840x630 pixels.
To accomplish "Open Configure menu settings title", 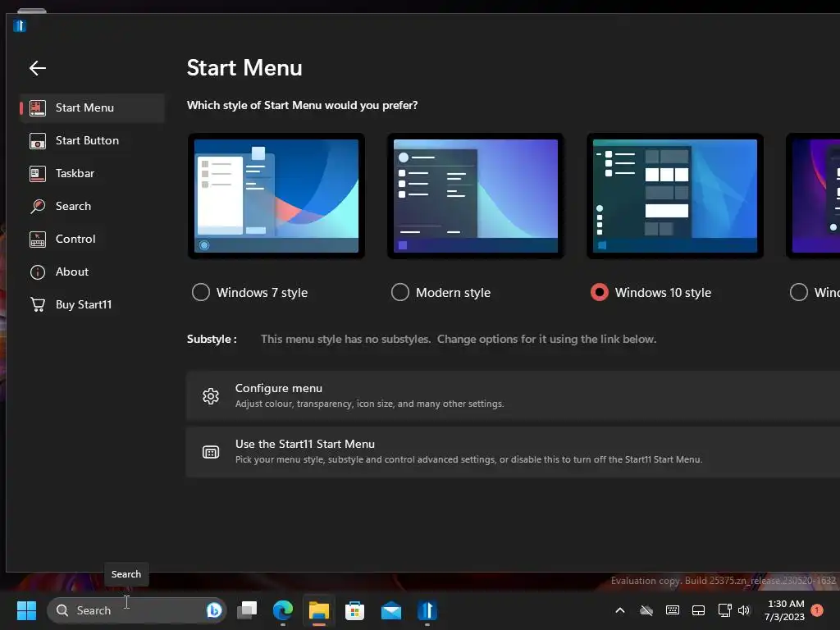I will click(x=279, y=388).
